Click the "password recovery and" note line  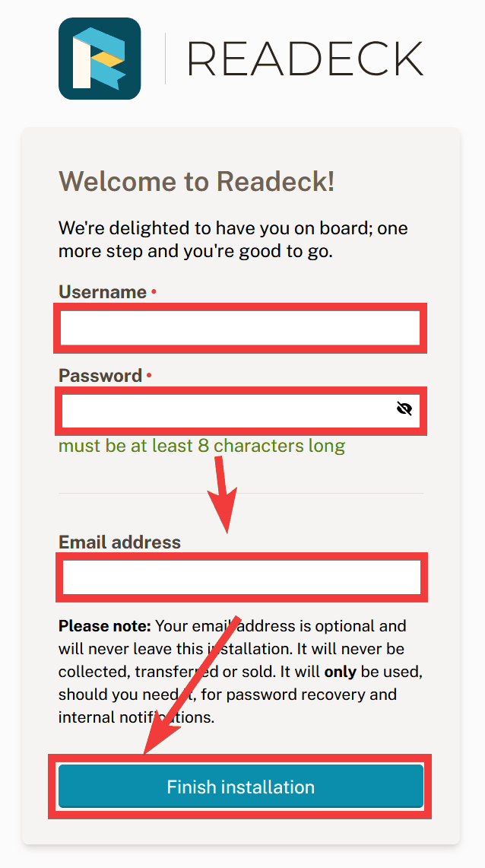pos(312,695)
